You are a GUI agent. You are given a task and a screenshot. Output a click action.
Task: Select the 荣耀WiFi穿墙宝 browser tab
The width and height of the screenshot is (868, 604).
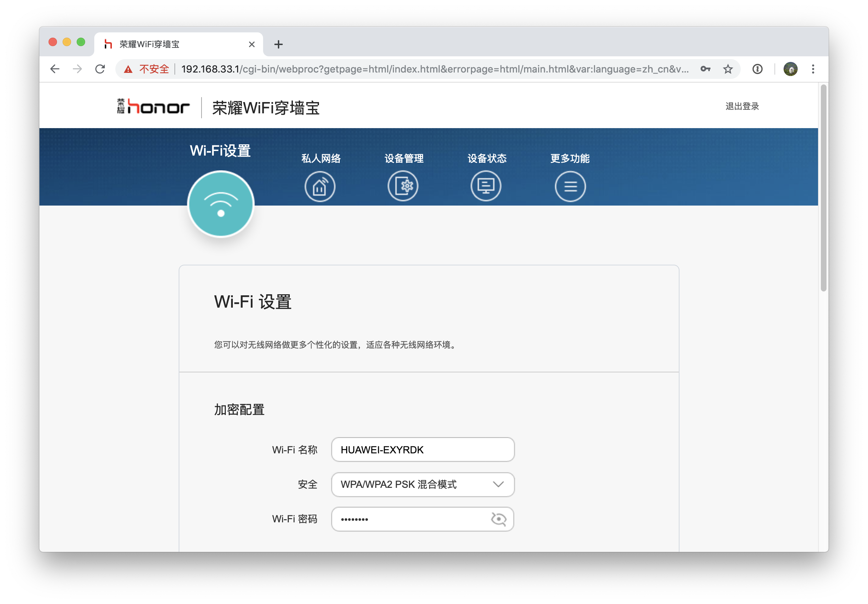coord(178,44)
